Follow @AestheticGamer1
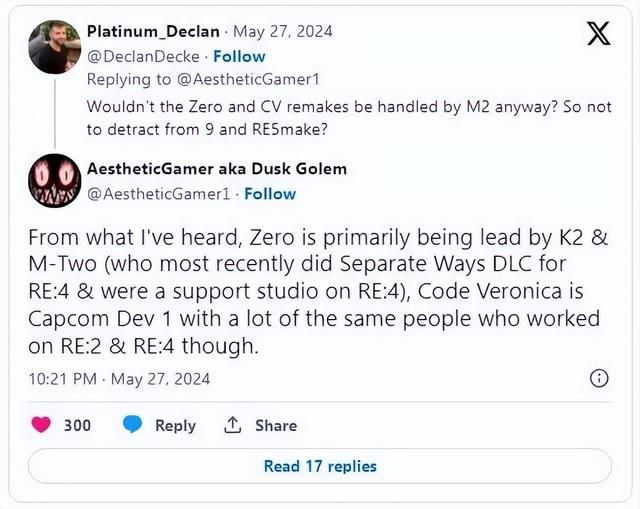Image resolution: width=640 pixels, height=509 pixels. coord(270,192)
